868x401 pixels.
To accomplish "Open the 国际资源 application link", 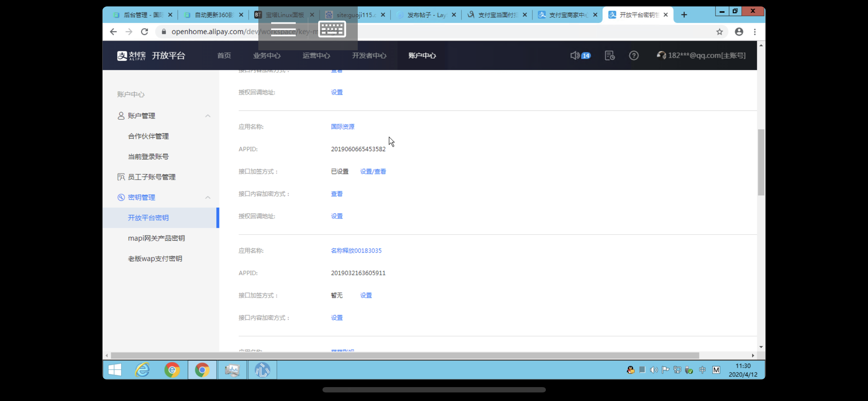I will (x=342, y=127).
